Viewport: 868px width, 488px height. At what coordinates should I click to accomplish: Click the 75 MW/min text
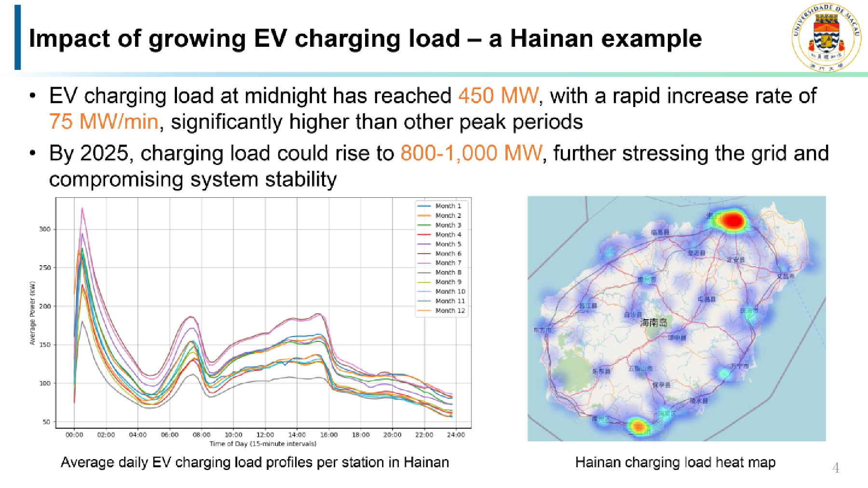click(104, 122)
